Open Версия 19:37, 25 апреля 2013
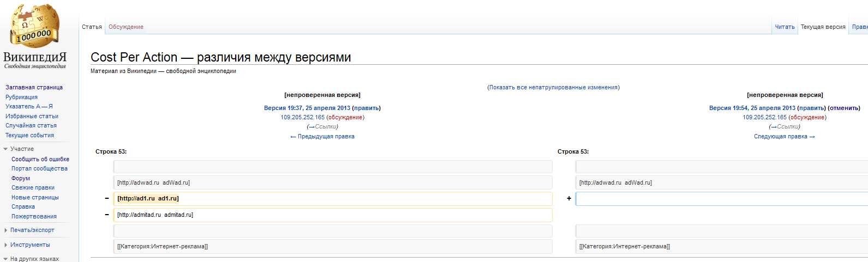This screenshot has width=868, height=262. (307, 108)
